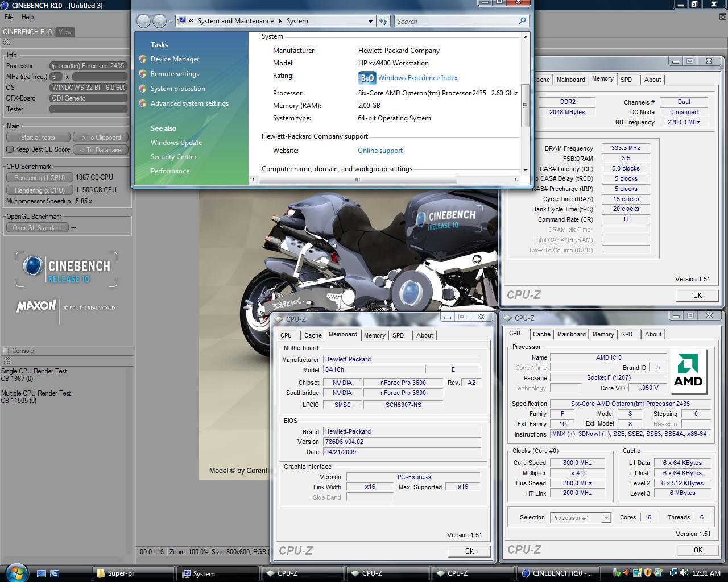Click the CPU-Z icon in Mainboard window title bar
This screenshot has height=582, width=728.
pyautogui.click(x=279, y=319)
